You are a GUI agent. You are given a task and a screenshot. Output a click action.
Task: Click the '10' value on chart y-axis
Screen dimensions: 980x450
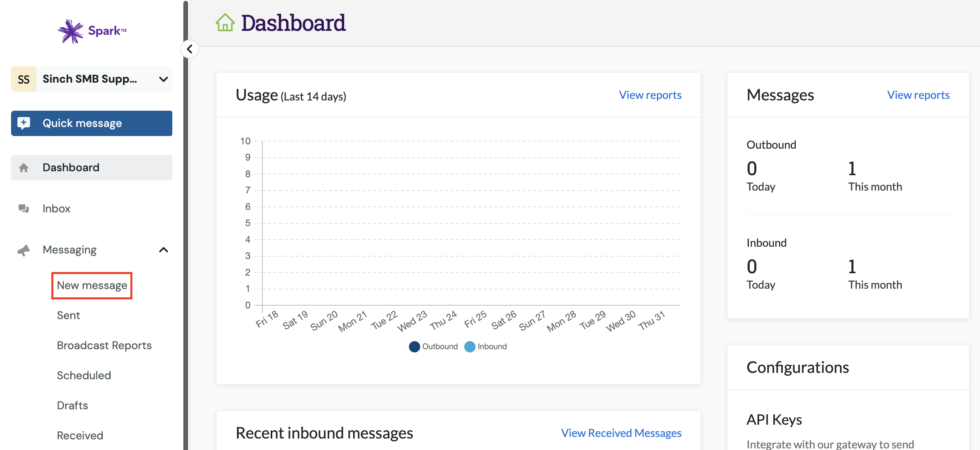tap(245, 142)
